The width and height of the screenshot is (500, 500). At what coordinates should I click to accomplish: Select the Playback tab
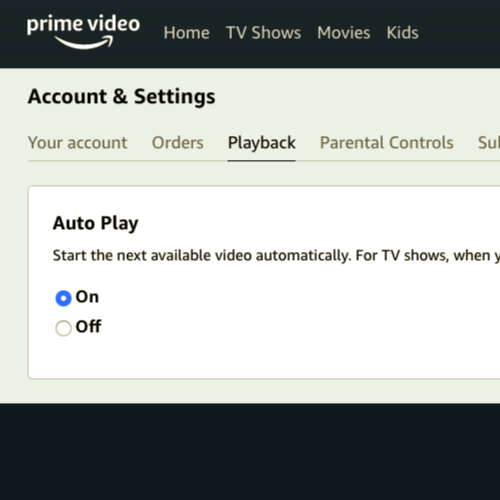262,143
